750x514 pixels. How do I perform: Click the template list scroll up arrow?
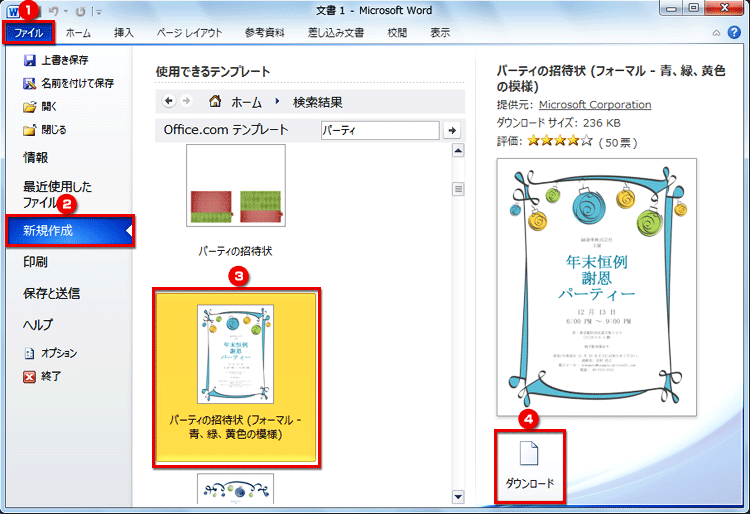click(x=458, y=151)
